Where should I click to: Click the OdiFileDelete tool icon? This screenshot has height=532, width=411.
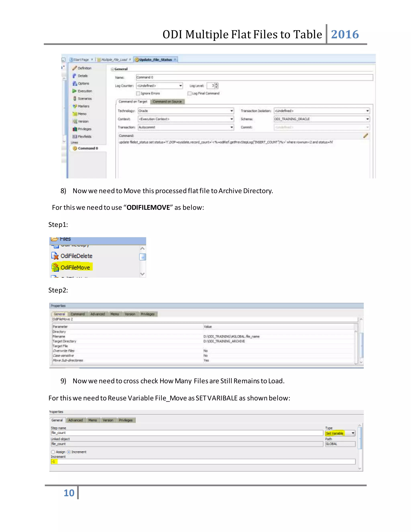(55, 256)
